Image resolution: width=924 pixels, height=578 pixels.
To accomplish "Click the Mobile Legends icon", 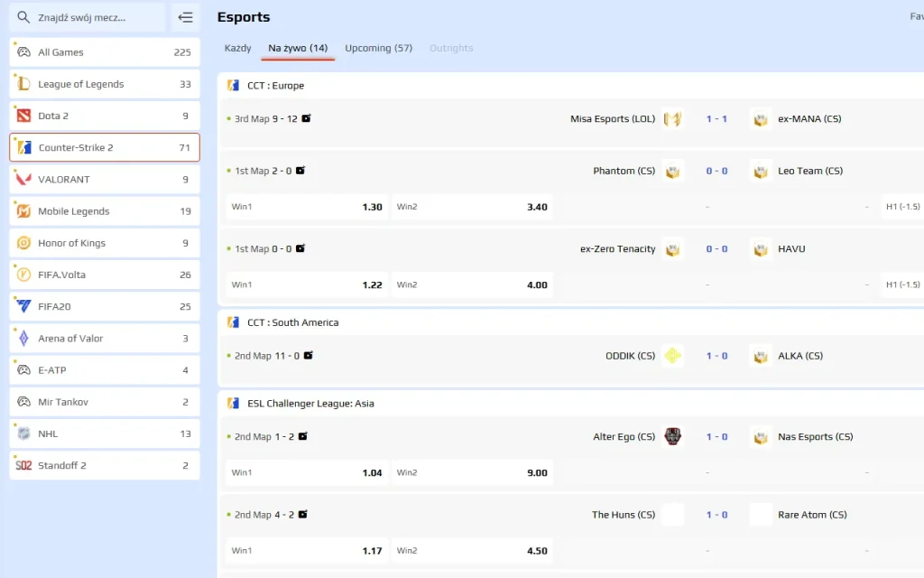I will 23,211.
